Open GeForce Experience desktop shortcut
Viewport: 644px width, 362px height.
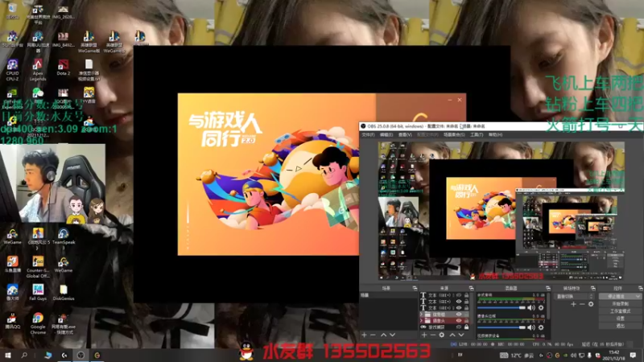(x=12, y=98)
